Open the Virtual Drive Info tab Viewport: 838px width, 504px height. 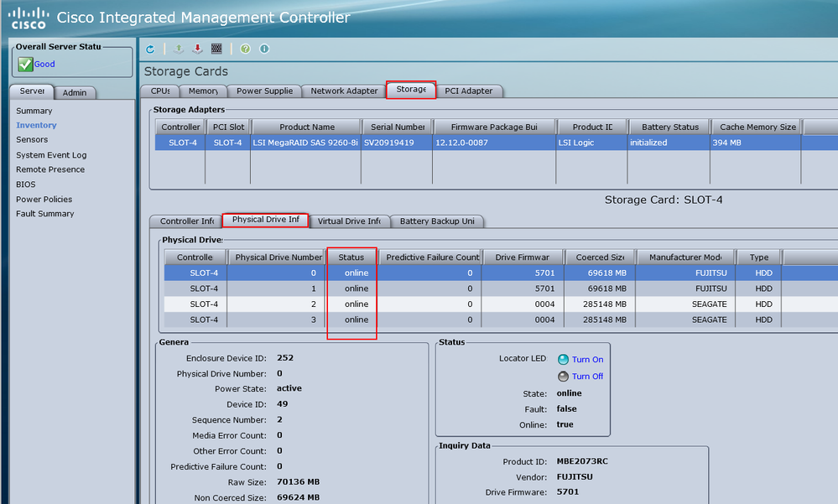click(349, 221)
